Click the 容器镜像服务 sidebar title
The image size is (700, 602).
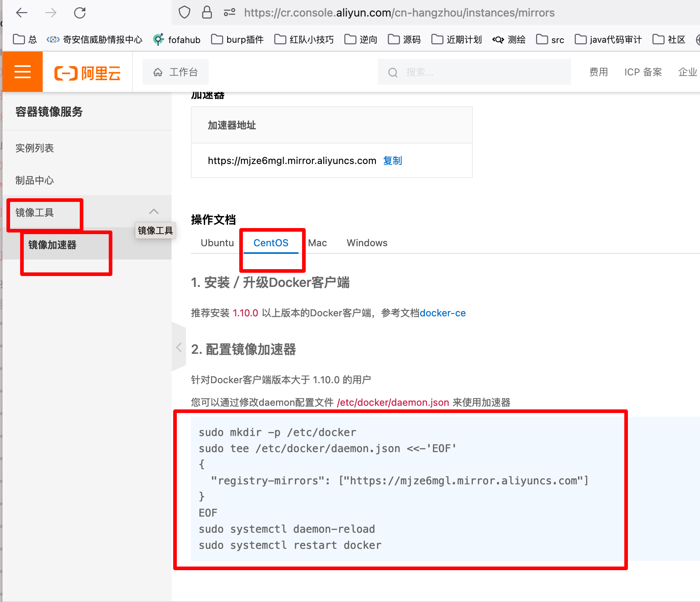point(49,112)
